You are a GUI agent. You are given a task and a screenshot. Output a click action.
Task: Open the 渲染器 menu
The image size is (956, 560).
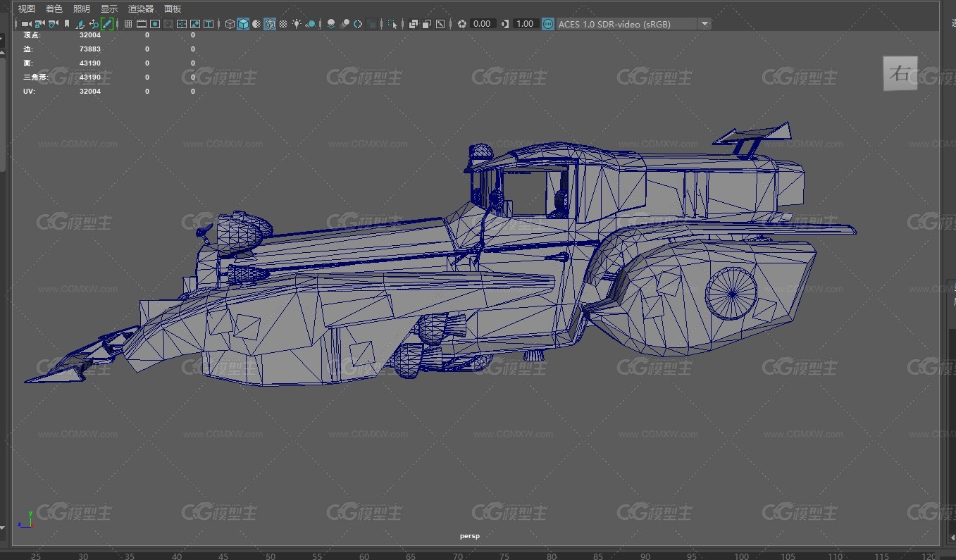(140, 8)
